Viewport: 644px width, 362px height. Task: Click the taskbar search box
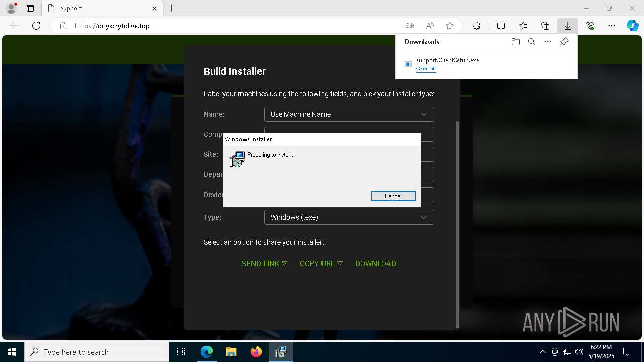click(x=97, y=352)
